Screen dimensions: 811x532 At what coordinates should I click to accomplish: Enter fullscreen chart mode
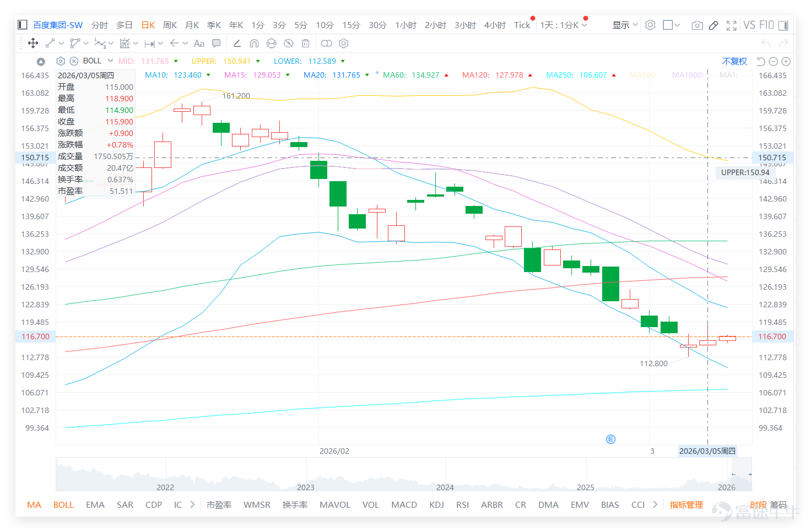(731, 25)
